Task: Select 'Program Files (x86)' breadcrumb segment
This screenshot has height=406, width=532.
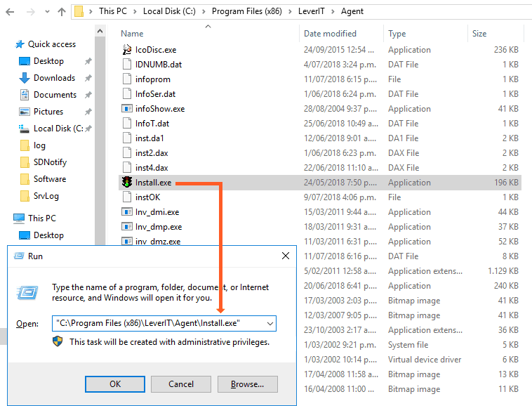Action: tap(246, 11)
